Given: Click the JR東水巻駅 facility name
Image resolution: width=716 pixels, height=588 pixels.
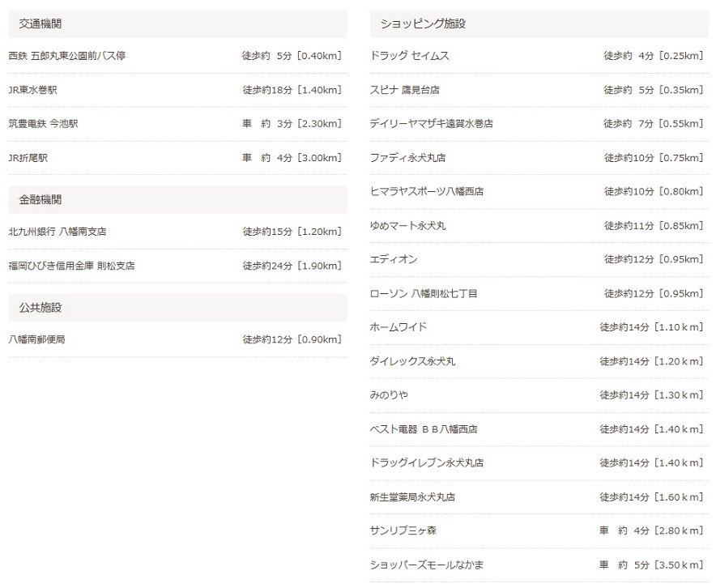Looking at the screenshot, I should (x=33, y=90).
